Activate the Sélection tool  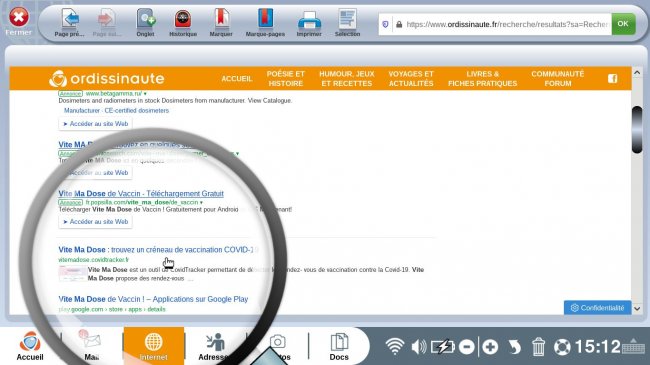click(347, 22)
